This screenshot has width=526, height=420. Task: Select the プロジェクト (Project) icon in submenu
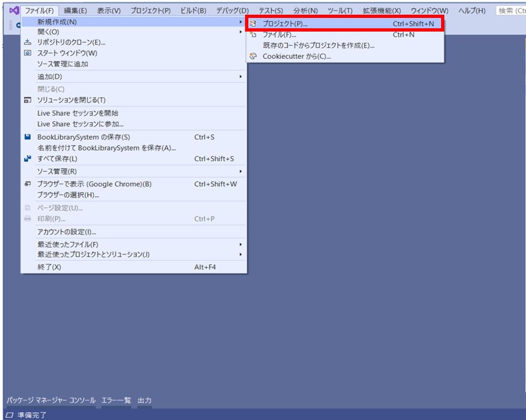pyautogui.click(x=254, y=23)
